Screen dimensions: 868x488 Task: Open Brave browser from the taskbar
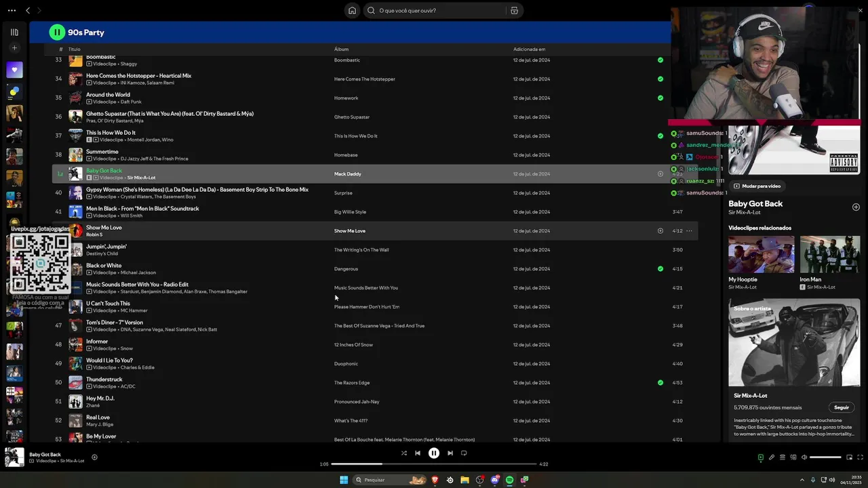pyautogui.click(x=435, y=480)
